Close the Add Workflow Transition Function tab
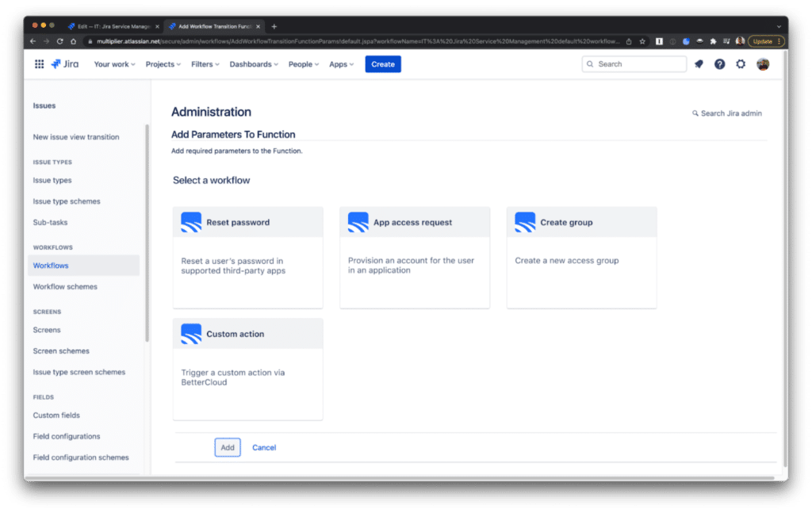This screenshot has width=812, height=513. [258, 26]
